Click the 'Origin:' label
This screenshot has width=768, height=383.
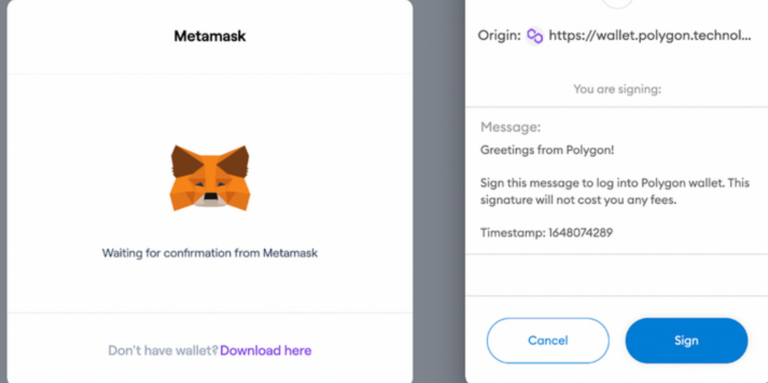pos(499,36)
